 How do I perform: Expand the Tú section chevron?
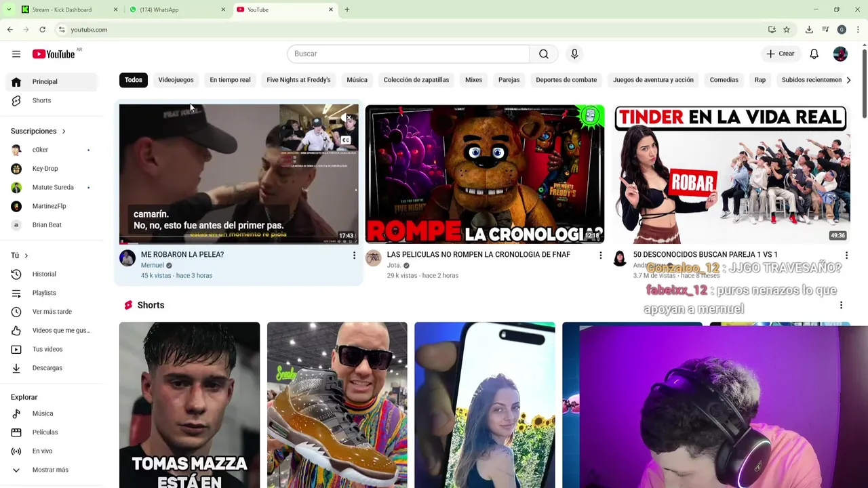coord(26,256)
